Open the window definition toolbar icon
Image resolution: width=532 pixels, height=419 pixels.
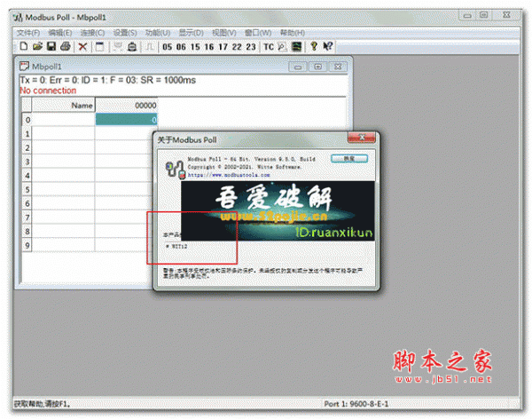pyautogui.click(x=99, y=46)
